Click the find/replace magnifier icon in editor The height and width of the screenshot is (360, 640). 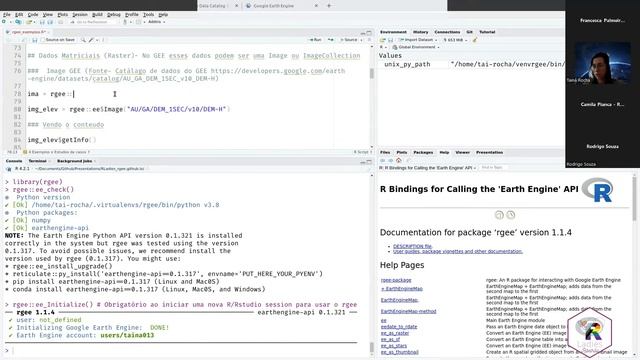click(x=83, y=40)
